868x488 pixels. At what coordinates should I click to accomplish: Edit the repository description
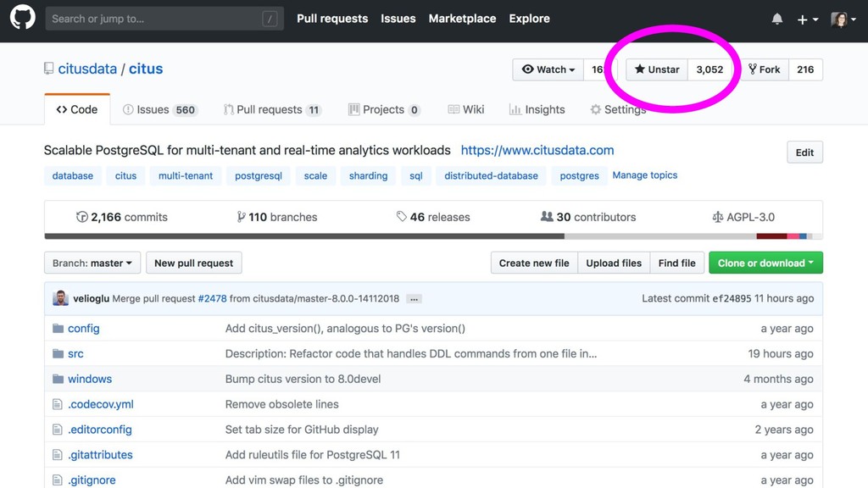[805, 152]
